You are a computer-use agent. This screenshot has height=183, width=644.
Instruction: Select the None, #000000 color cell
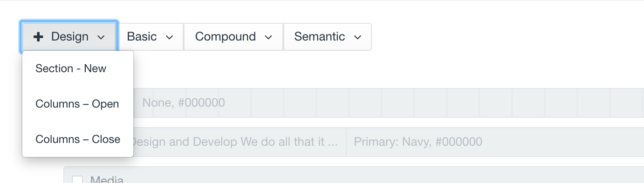(184, 102)
